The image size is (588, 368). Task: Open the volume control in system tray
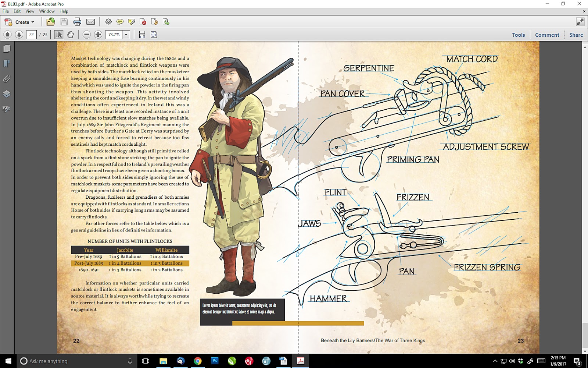tap(512, 361)
